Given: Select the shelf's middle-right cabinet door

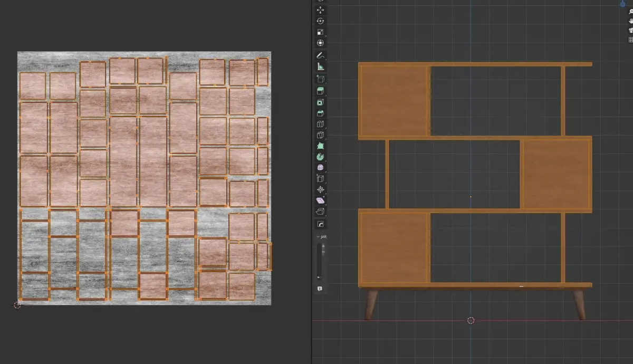Looking at the screenshot, I should 556,174.
